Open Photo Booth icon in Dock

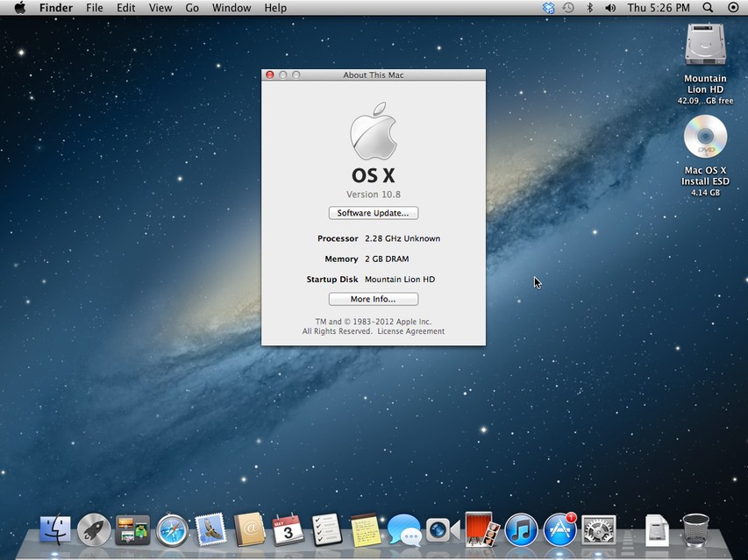click(481, 529)
